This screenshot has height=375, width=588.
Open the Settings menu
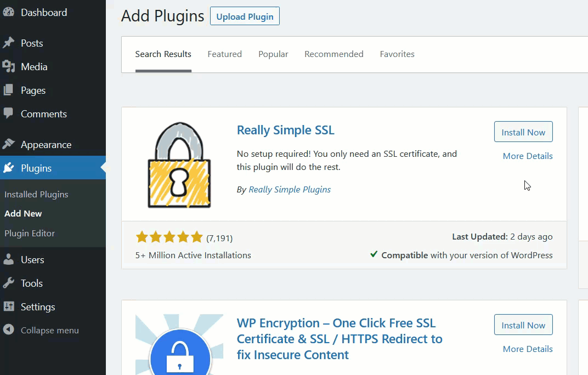[53, 307]
